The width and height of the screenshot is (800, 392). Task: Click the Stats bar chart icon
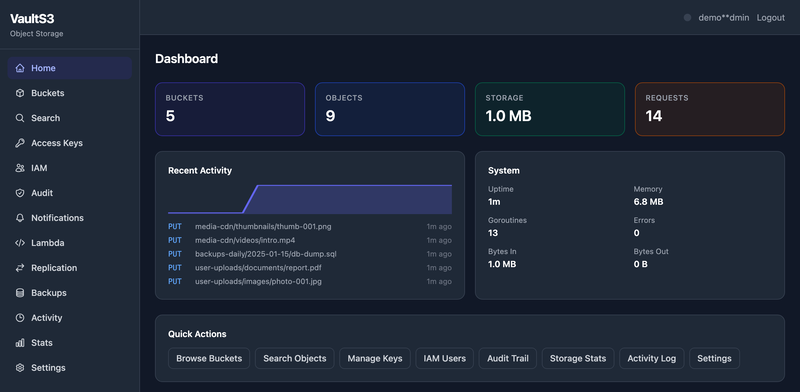pyautogui.click(x=20, y=342)
